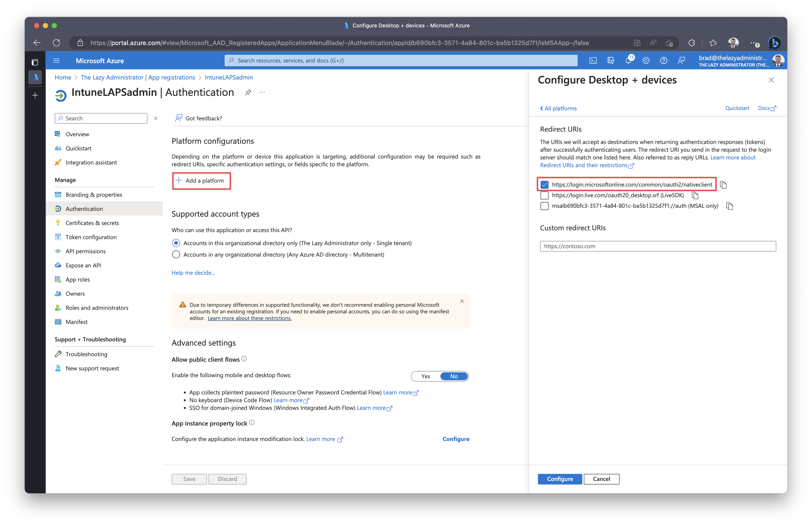This screenshot has width=812, height=526.
Task: Open Directories and subscriptions filter icon
Action: [611, 61]
